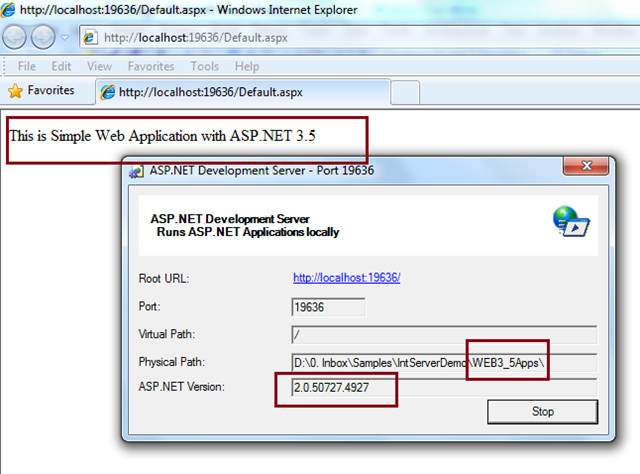The width and height of the screenshot is (640, 474).
Task: Click the blank new tab button
Action: 403,92
